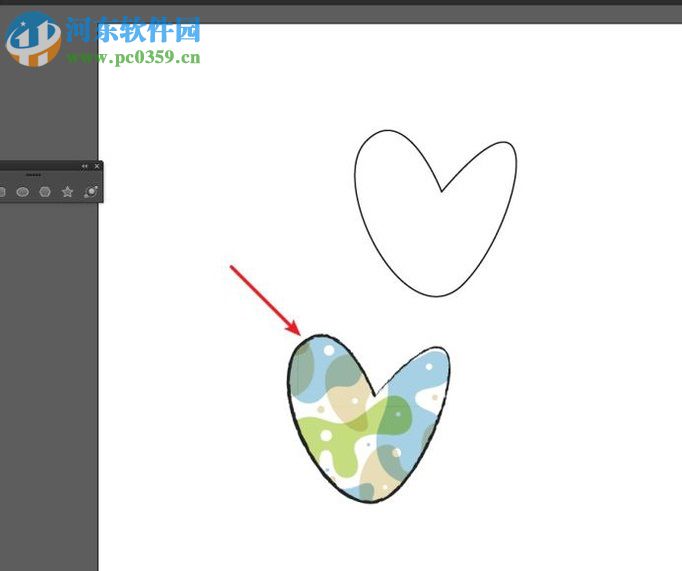Viewport: 682px width, 571px height.
Task: Click the round blue-orange watermark logo
Action: 33,39
